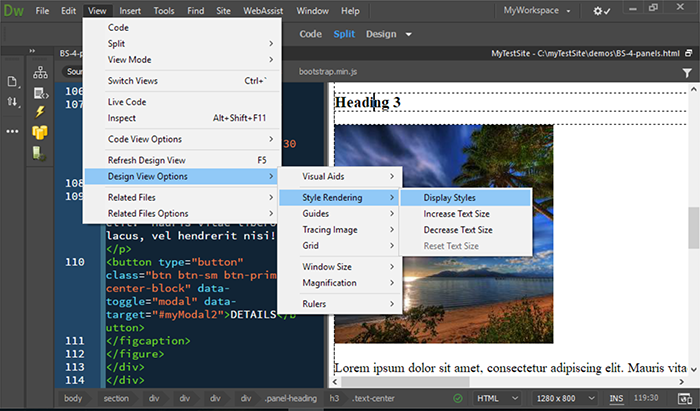Select .panel-heading in tag selector
Viewport: 700px width, 411px height.
[x=291, y=398]
